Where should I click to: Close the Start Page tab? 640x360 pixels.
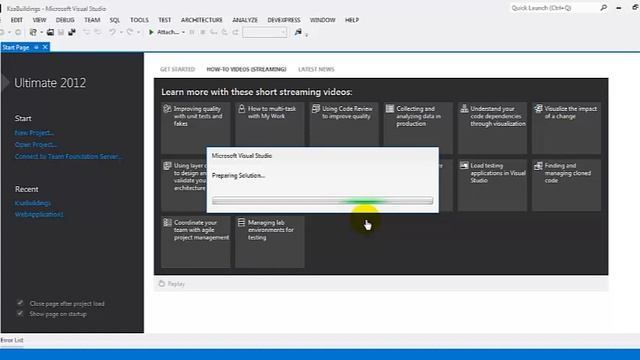tap(45, 47)
